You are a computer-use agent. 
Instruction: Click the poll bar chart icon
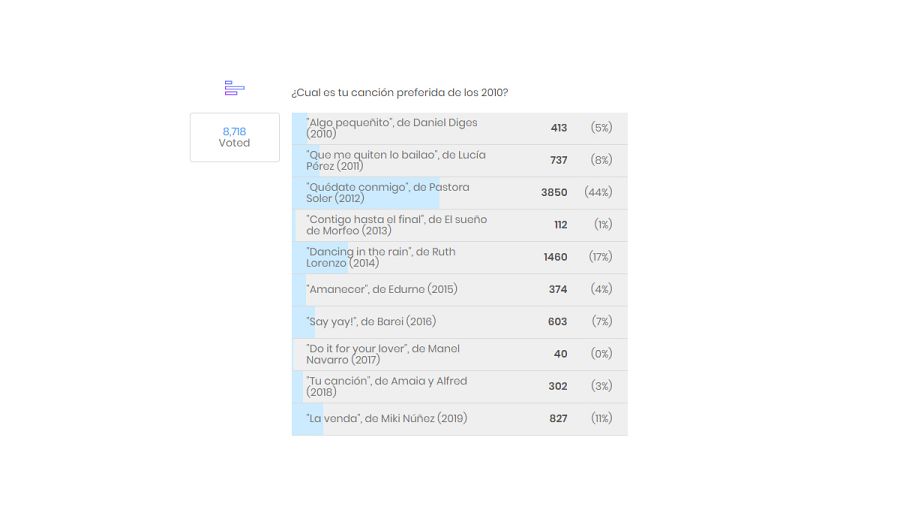pos(234,88)
